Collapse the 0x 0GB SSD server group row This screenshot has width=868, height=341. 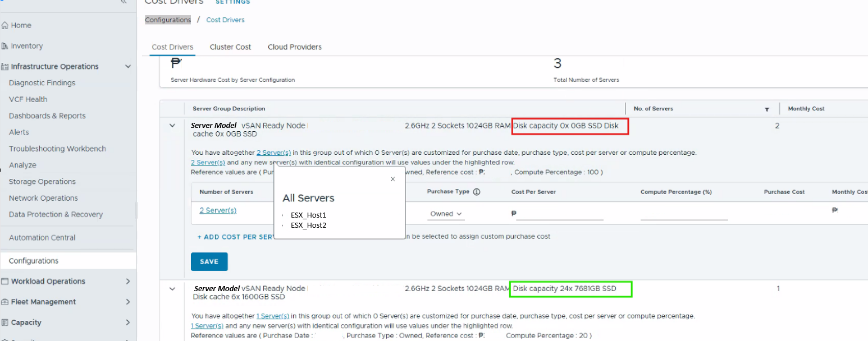(x=172, y=126)
